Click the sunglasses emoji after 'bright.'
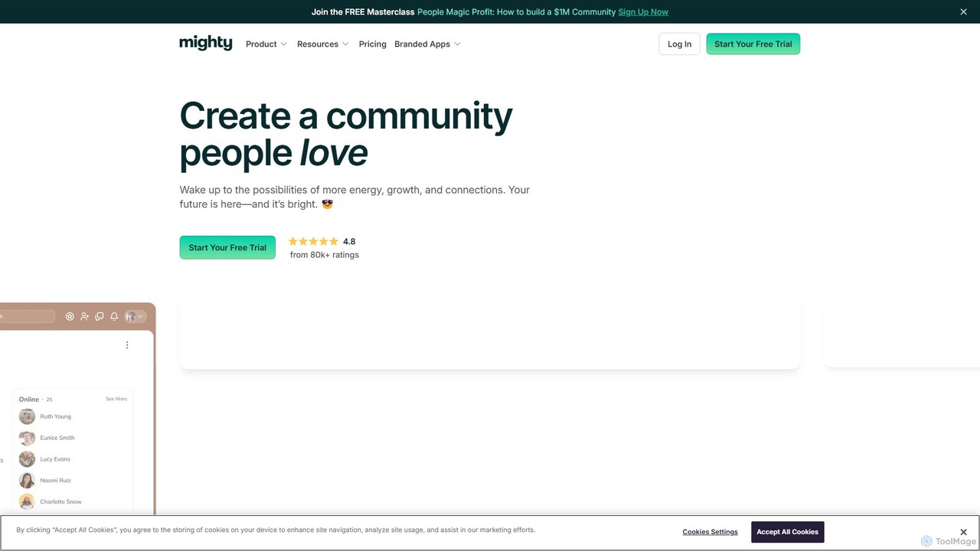Screen dimensions: 980x551 [x=328, y=204]
